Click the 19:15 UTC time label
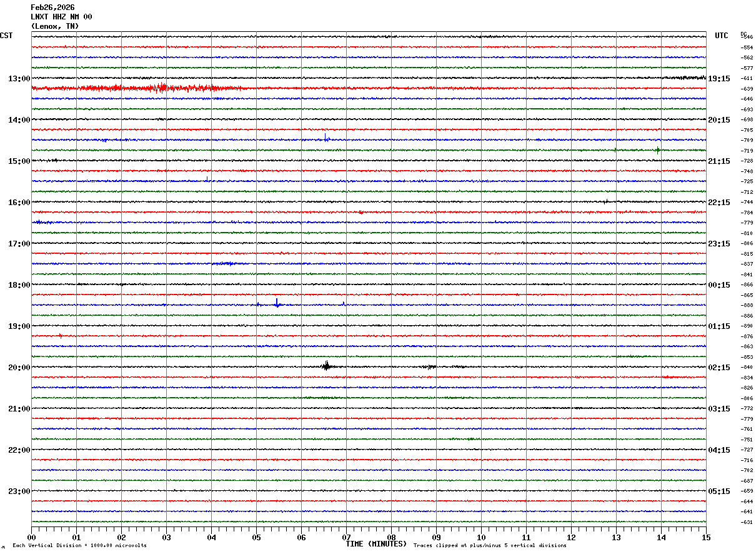Screen dimensions: 756x554 [719, 79]
